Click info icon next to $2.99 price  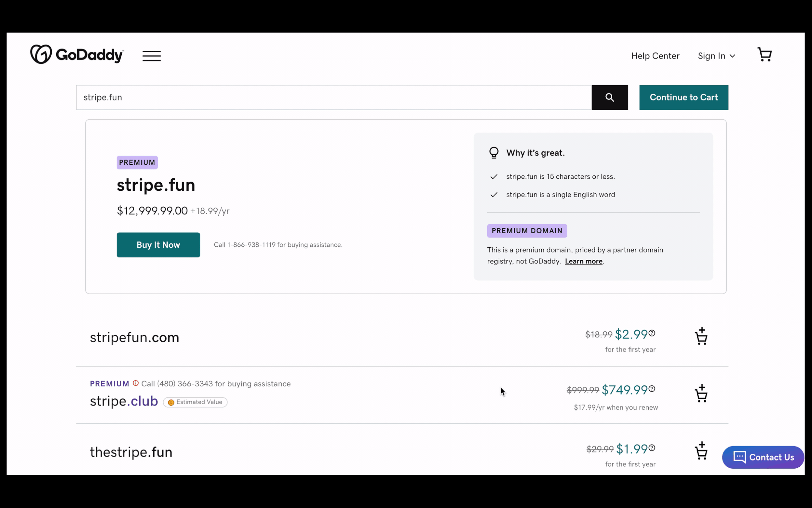click(x=652, y=333)
